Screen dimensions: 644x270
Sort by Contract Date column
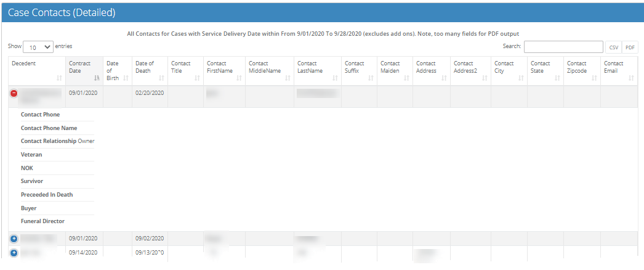click(84, 70)
